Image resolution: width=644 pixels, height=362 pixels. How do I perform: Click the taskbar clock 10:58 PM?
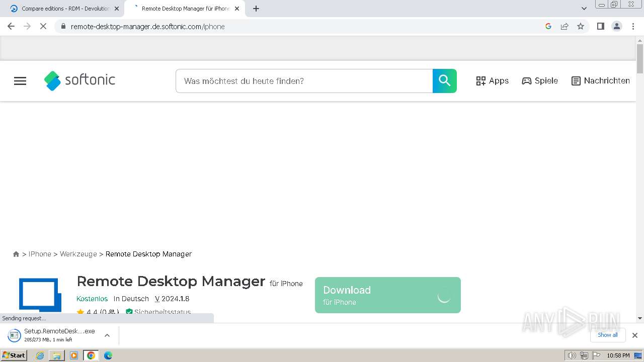(618, 355)
